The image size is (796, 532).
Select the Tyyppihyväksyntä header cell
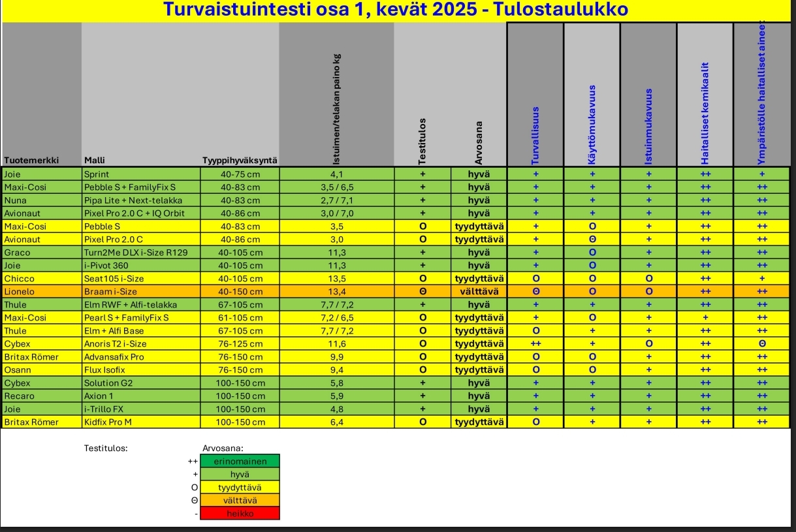[x=240, y=160]
